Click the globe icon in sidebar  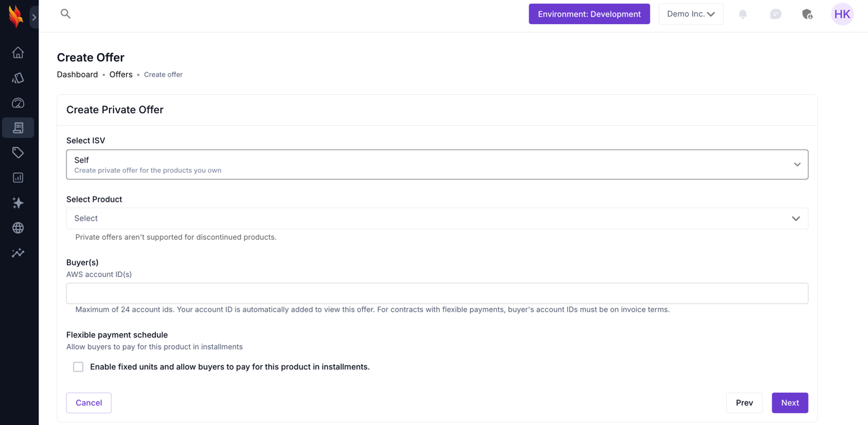click(x=18, y=228)
